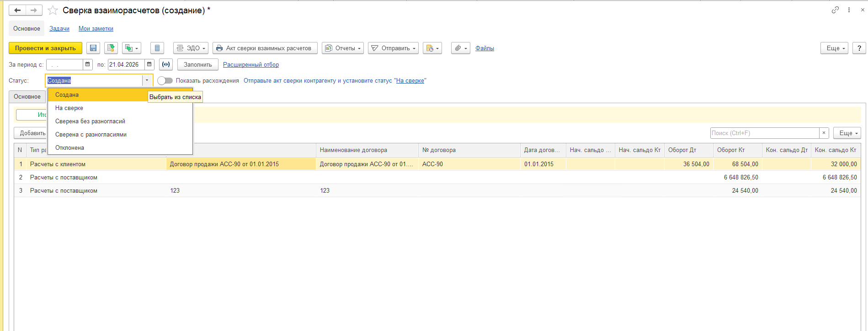The width and height of the screenshot is (868, 331).
Task: Click the "На сверке" status hyperlink
Action: click(410, 80)
